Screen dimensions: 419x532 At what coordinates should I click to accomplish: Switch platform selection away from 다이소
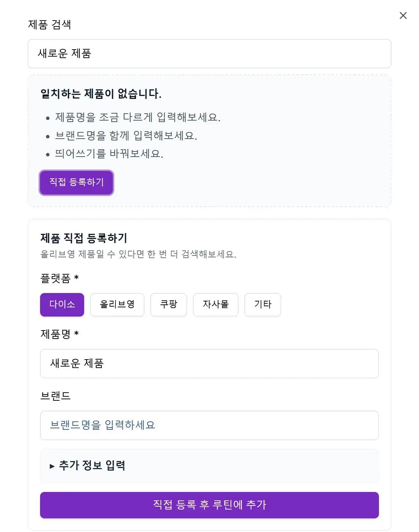(117, 304)
